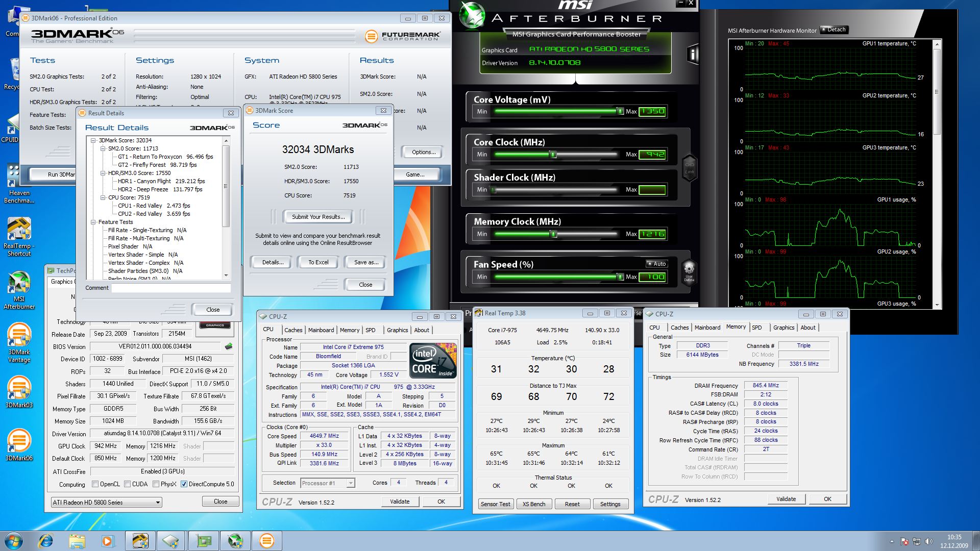Switch to CPU tab in the Memory window of CPU-Z
Screen dimensions: 980x551
(x=655, y=328)
